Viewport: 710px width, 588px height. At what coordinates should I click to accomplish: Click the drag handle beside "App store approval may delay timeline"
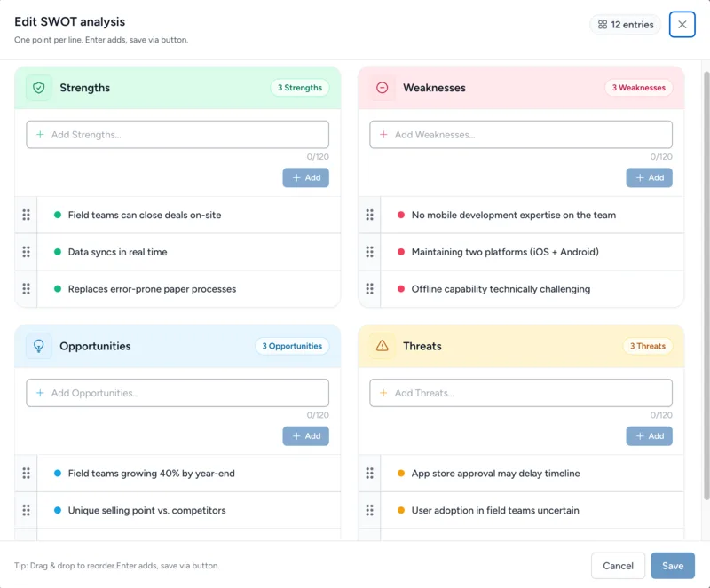click(x=369, y=473)
